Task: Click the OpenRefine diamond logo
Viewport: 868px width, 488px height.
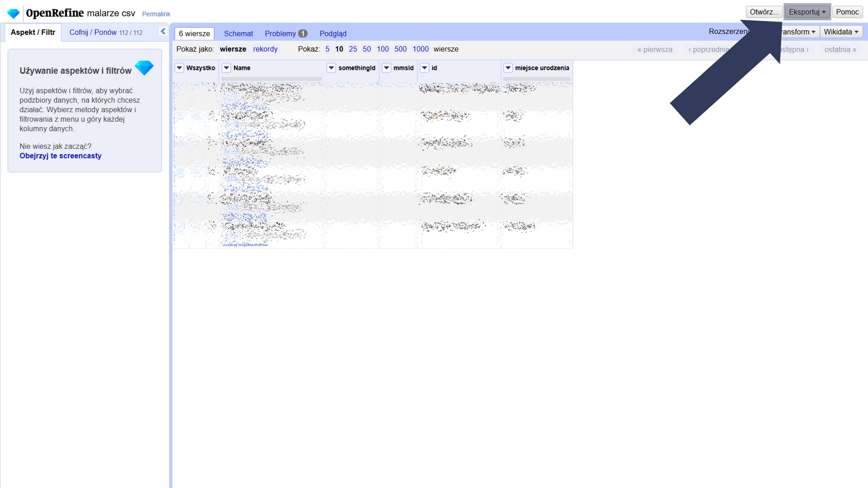Action: pos(13,13)
